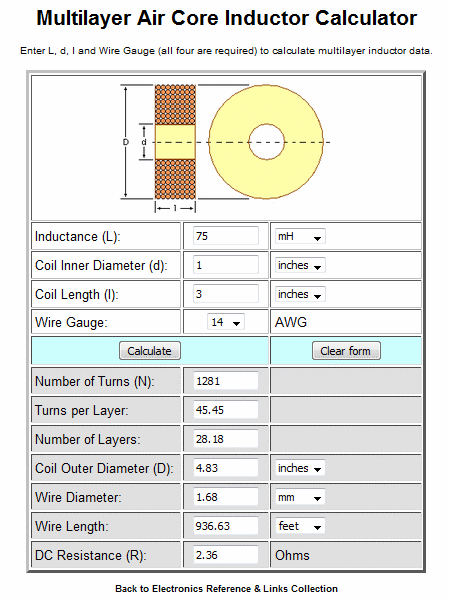The width and height of the screenshot is (449, 599).
Task: Click the 'Number of Turns (N):' label
Action: (x=95, y=382)
